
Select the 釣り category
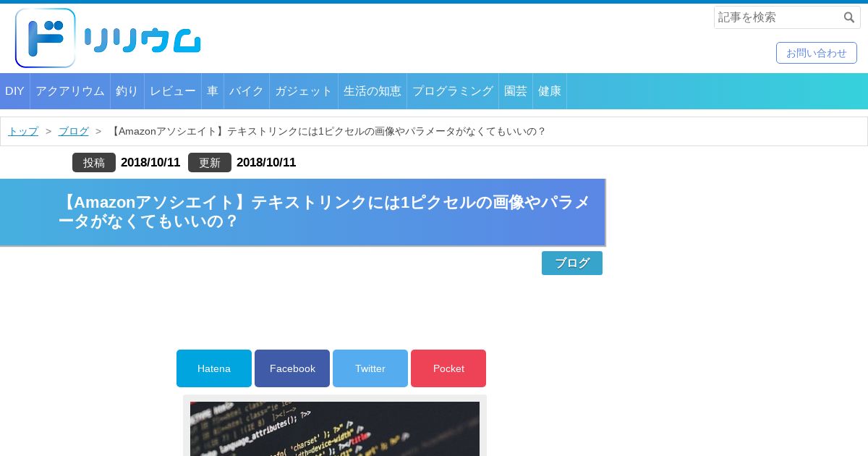tap(127, 91)
